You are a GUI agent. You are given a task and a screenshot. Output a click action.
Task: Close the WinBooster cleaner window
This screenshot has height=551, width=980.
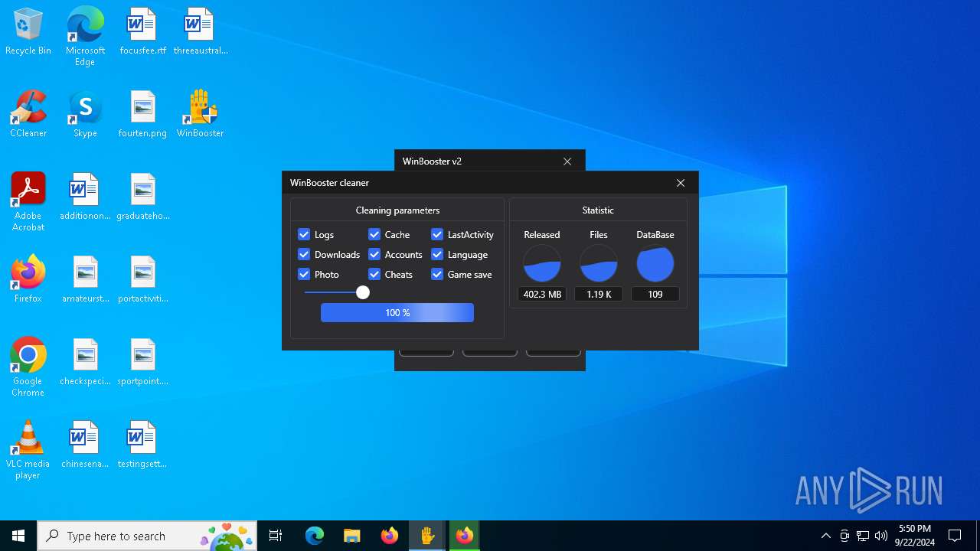point(681,183)
